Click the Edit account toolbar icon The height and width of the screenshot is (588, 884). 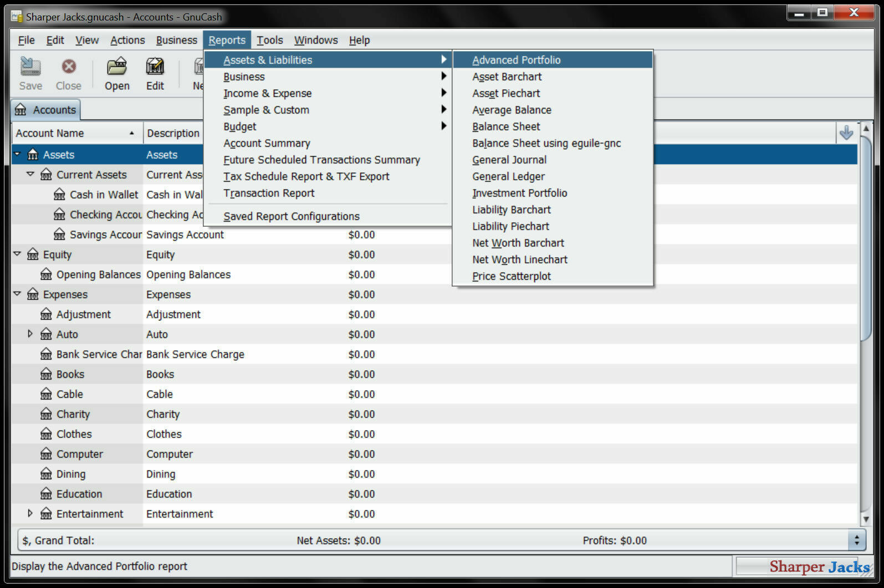155,67
